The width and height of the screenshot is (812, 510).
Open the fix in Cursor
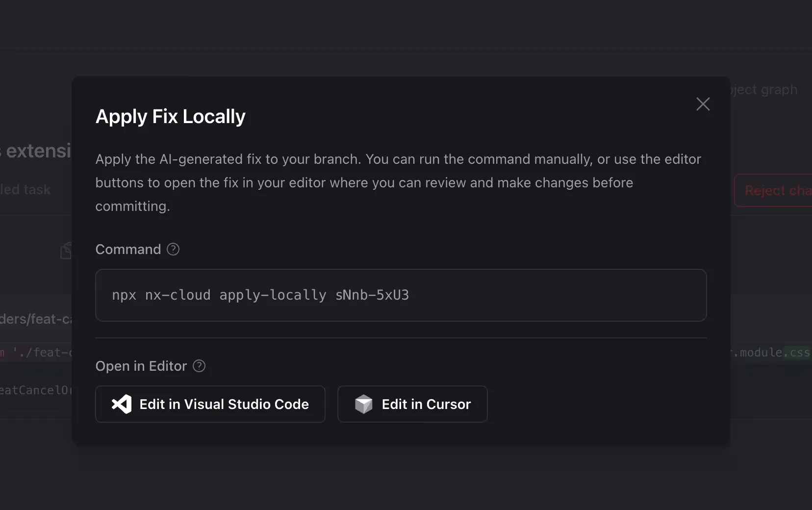412,404
